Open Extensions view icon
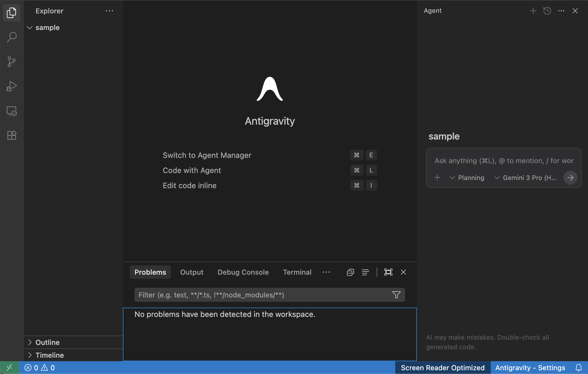This screenshot has height=374, width=588. pyautogui.click(x=12, y=135)
